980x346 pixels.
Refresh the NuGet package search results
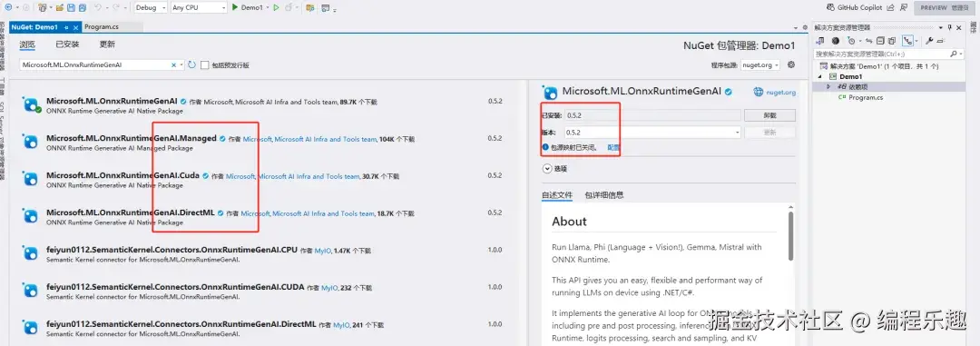[191, 64]
